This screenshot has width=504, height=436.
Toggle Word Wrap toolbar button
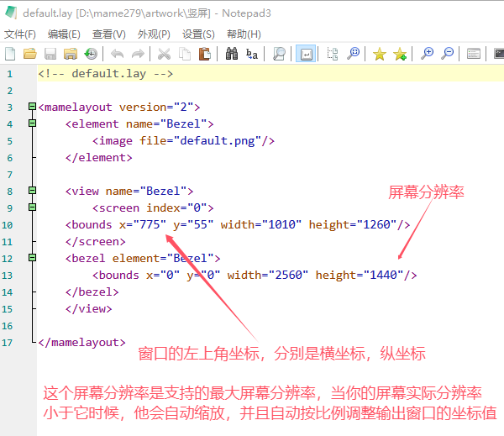(306, 54)
